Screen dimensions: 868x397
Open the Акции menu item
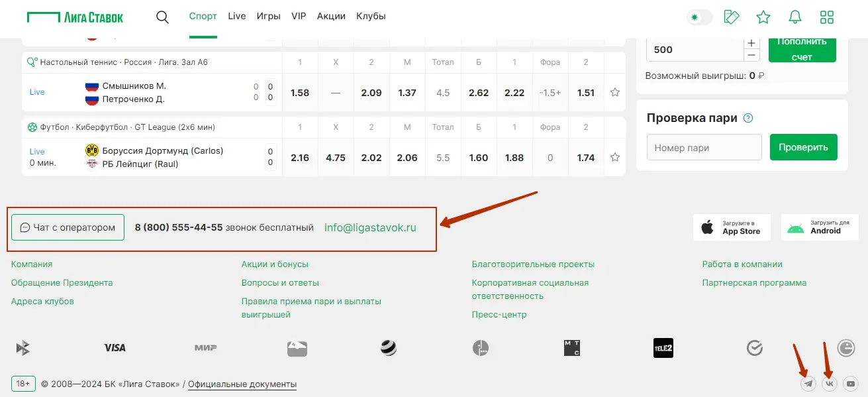[331, 16]
